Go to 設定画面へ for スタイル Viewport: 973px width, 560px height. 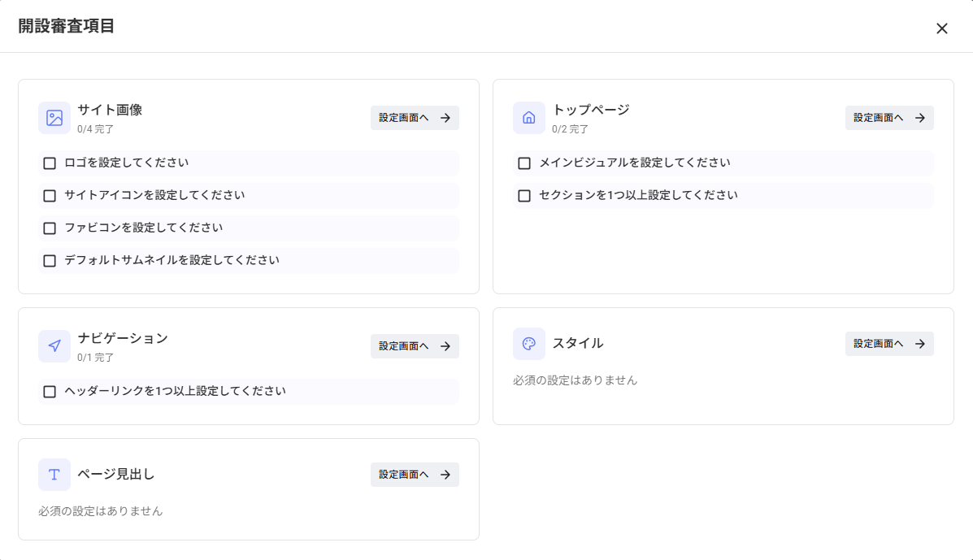pos(889,344)
